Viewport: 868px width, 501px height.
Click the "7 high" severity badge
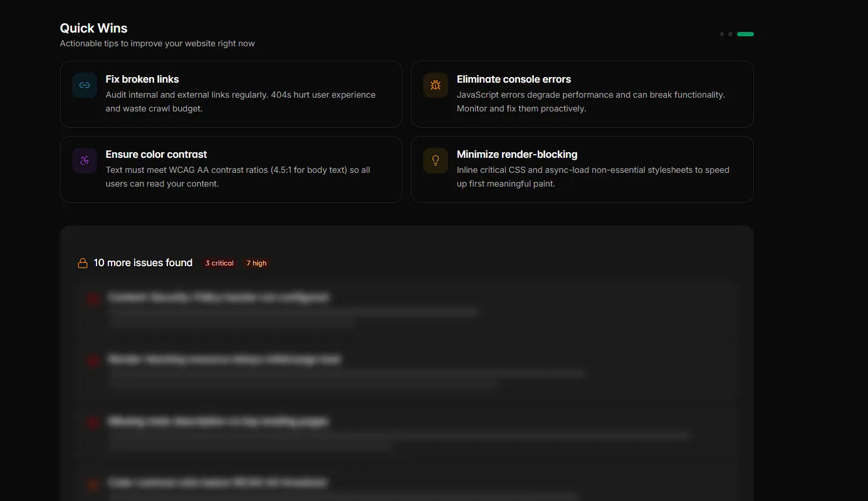click(x=256, y=263)
